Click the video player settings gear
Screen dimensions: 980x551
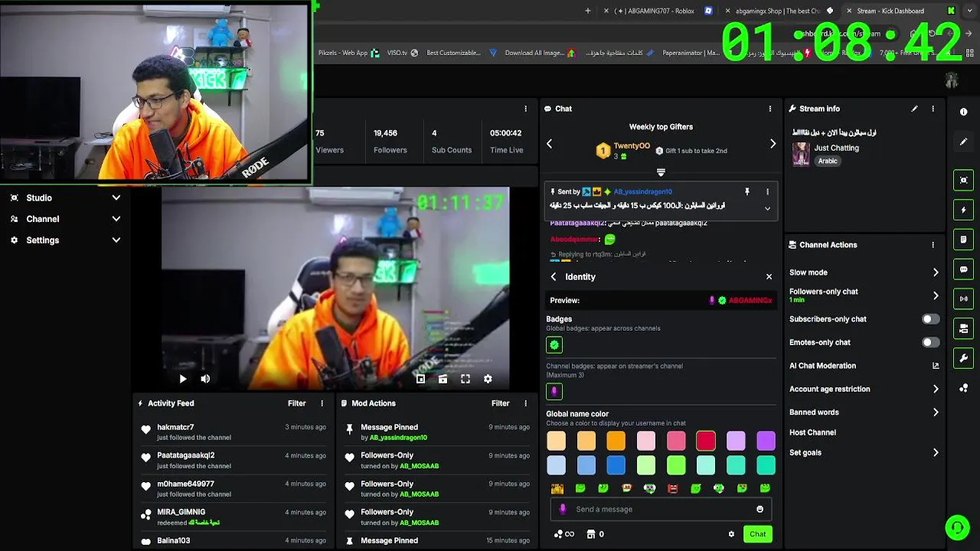pos(488,379)
